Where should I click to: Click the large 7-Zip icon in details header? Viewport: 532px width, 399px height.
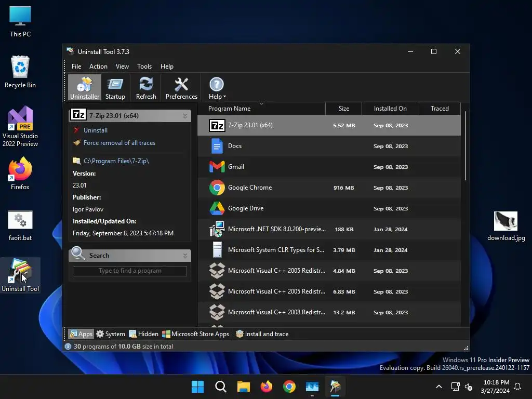click(78, 115)
